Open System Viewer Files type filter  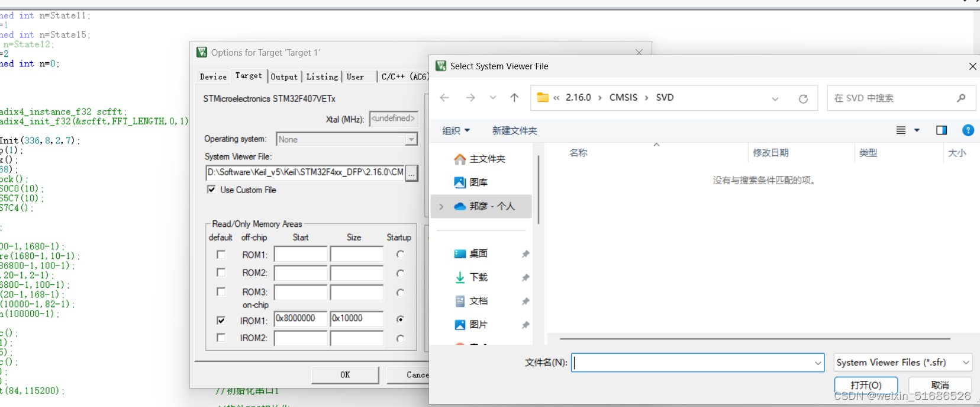[902, 362]
